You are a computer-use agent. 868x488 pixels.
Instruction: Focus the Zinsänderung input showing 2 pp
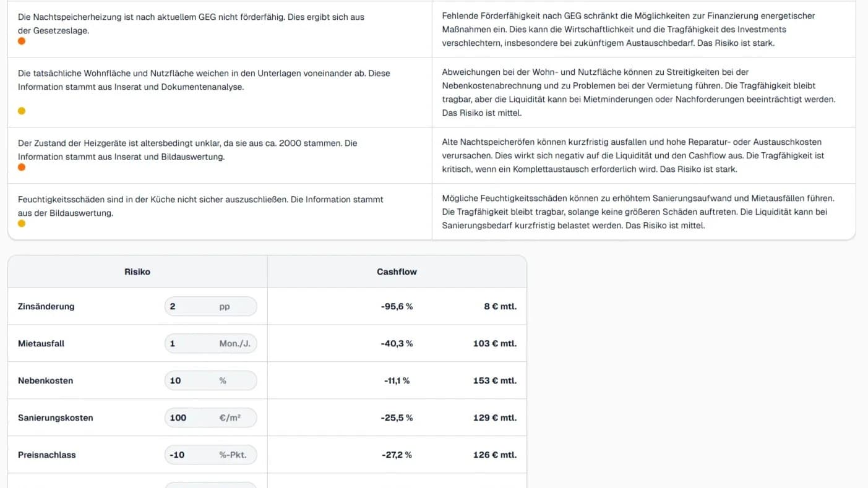[x=210, y=306]
